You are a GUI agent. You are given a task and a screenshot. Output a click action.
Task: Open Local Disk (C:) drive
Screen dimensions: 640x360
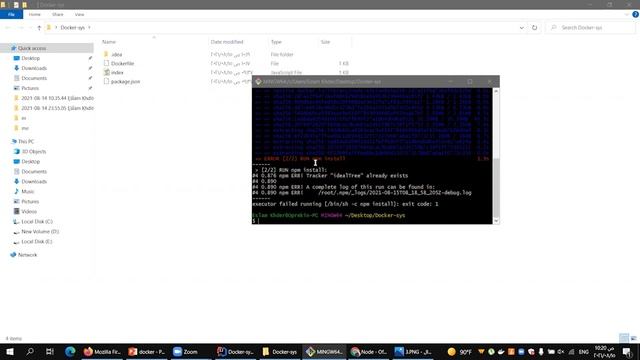(x=37, y=222)
